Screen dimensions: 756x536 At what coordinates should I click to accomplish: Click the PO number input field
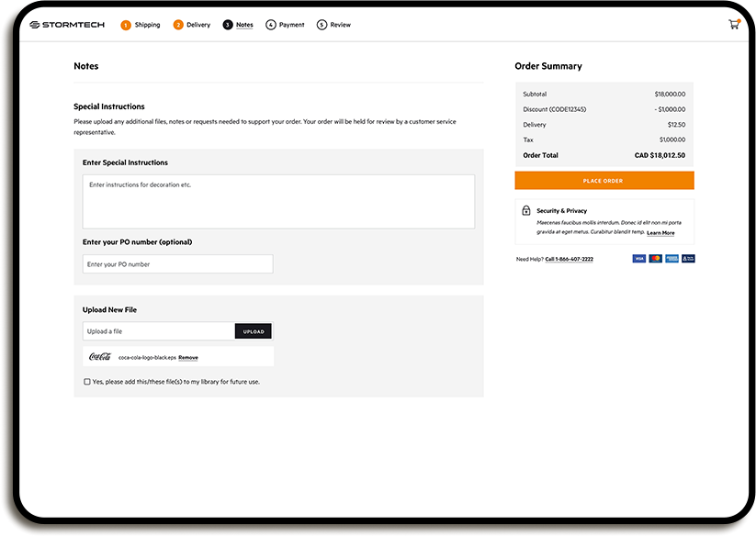pos(176,263)
